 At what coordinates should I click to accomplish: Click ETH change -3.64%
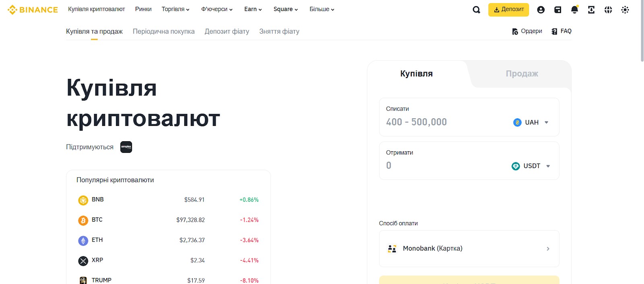(x=250, y=240)
